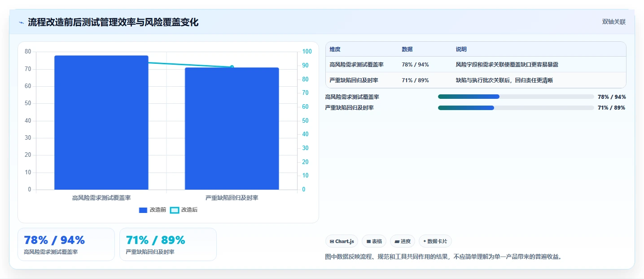Click x-axis label 高风险需求测试覆盖率
Image resolution: width=644 pixels, height=279 pixels.
[x=101, y=198]
